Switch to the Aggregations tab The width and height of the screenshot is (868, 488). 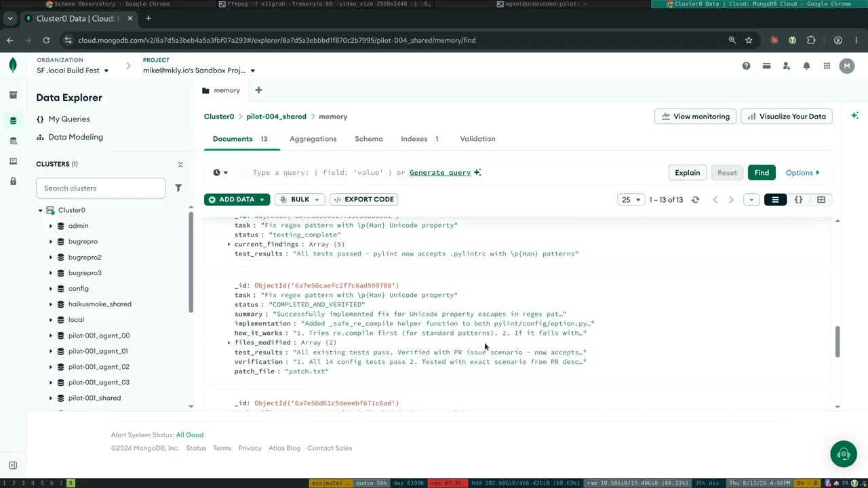pos(313,139)
